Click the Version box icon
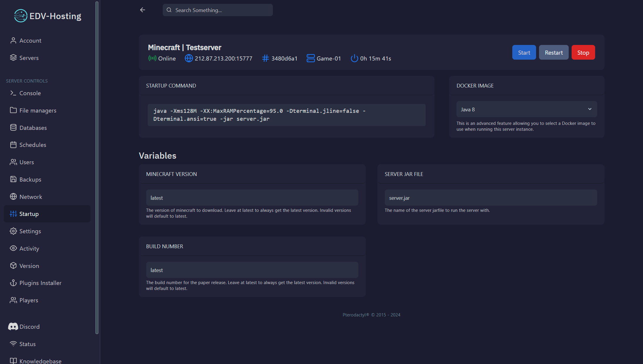Viewport: 643px width, 364px height. 13,266
